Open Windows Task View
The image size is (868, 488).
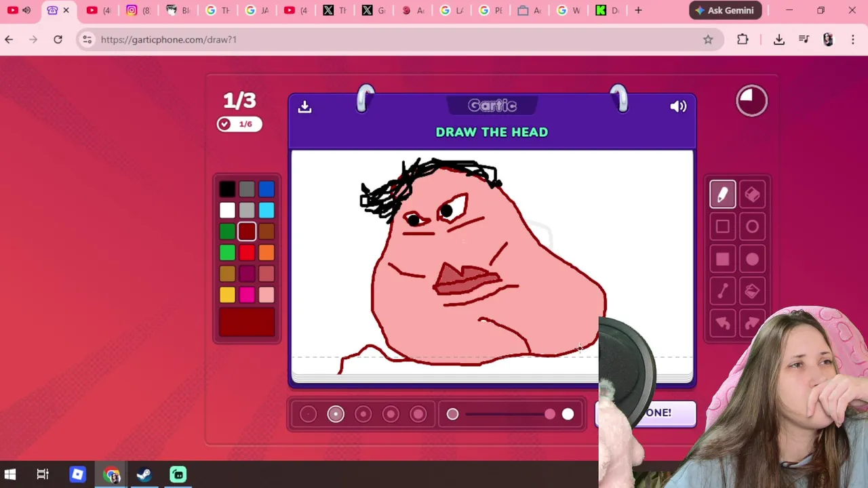tap(43, 474)
